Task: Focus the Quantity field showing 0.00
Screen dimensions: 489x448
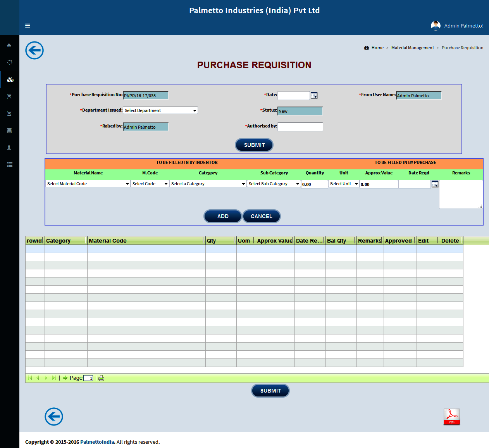Action: point(315,184)
